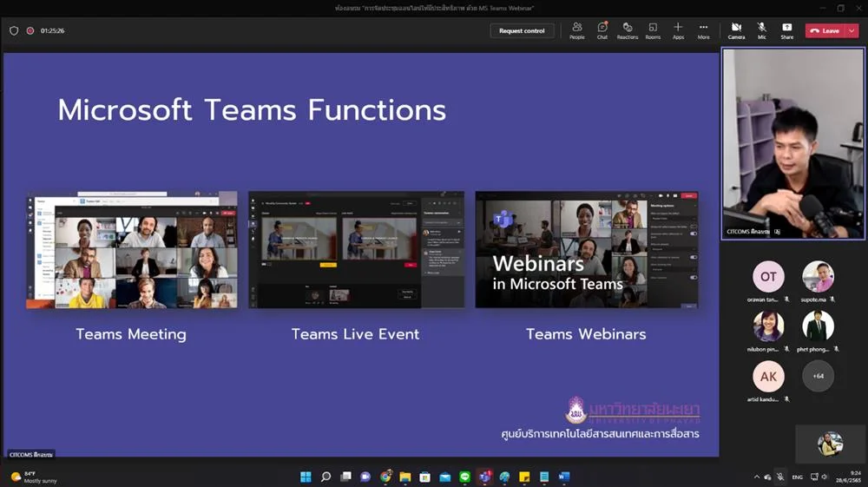The height and width of the screenshot is (487, 868).
Task: Open Notepad from taskbar
Action: tap(544, 477)
